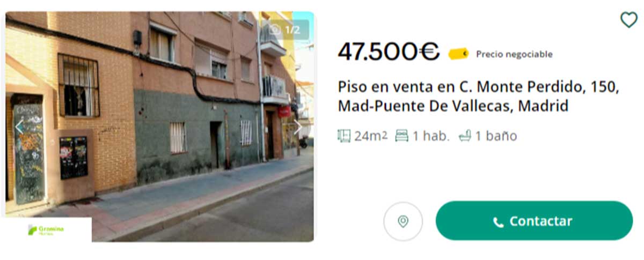Show the previous photo with left arrow

coord(19,127)
